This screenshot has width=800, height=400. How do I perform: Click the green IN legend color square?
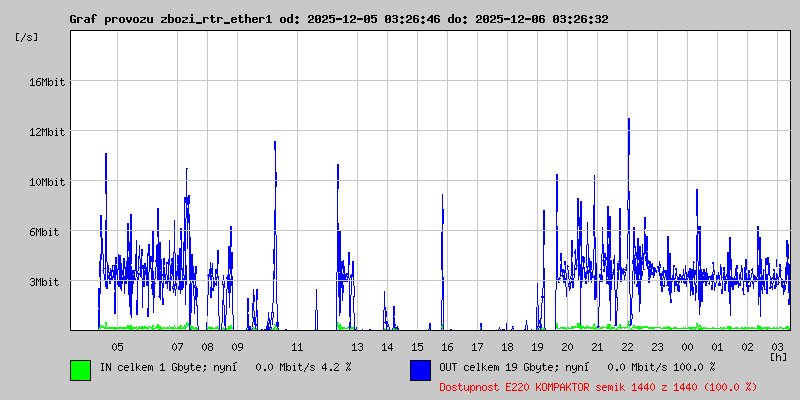coord(80,369)
